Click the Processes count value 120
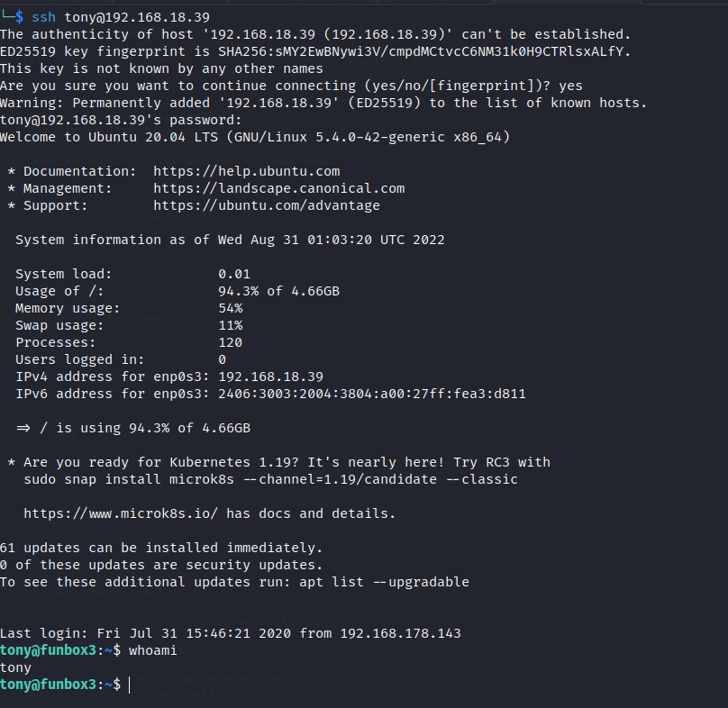728x708 pixels. pos(230,342)
